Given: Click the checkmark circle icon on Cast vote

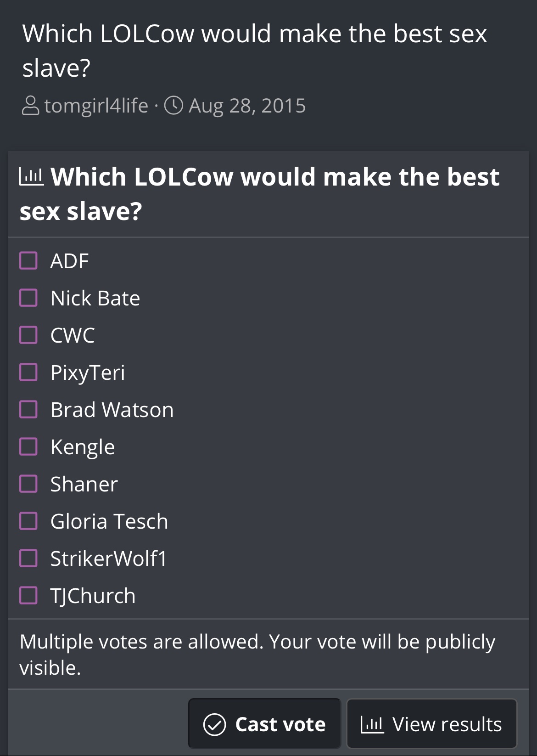Looking at the screenshot, I should coord(214,724).
